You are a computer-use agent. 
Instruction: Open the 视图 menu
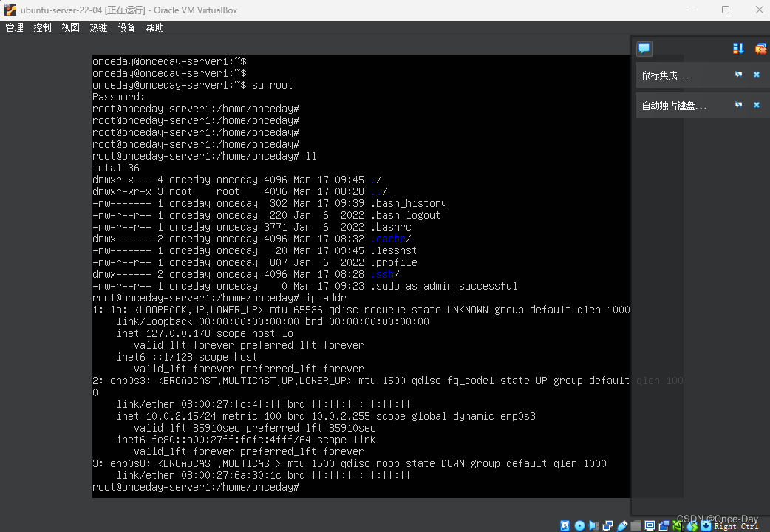tap(70, 27)
